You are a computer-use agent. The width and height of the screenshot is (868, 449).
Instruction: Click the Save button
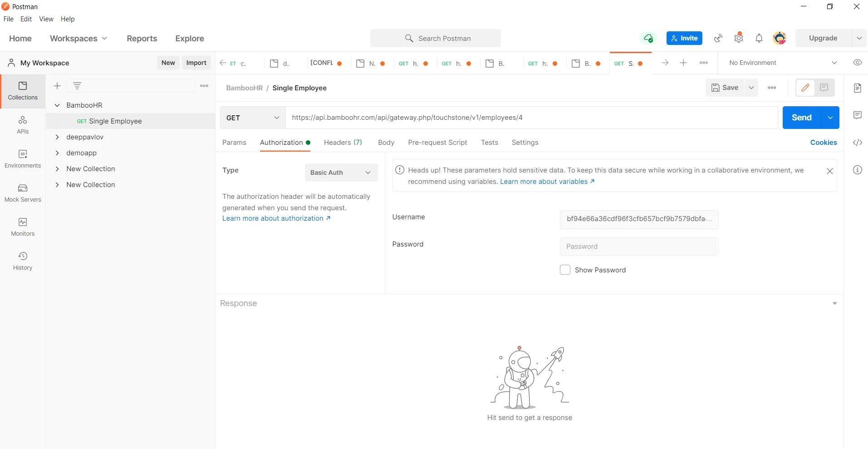click(x=725, y=88)
